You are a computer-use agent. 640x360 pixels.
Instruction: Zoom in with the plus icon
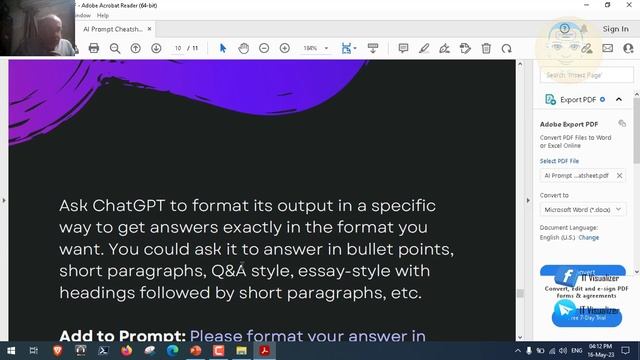[x=285, y=48]
